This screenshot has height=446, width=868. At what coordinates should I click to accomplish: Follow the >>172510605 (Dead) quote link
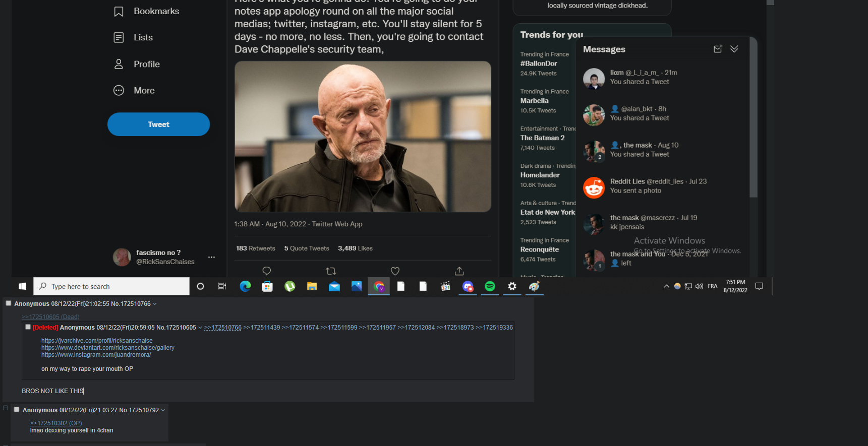(x=50, y=317)
